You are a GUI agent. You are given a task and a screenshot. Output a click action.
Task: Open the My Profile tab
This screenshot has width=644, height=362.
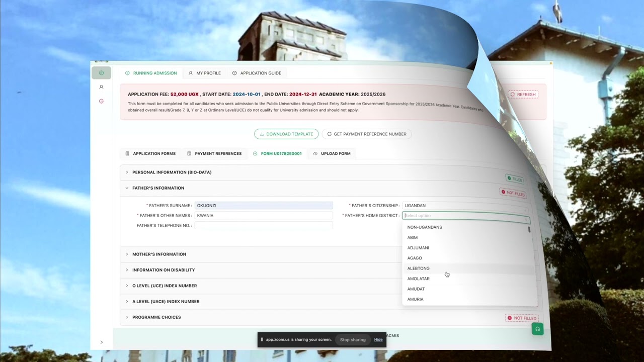[x=204, y=73]
